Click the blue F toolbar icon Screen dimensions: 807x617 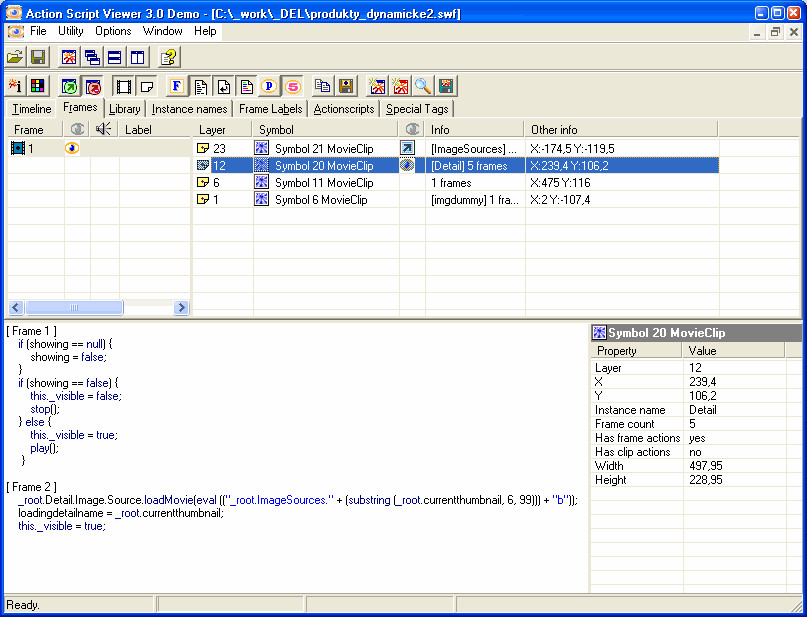(177, 86)
